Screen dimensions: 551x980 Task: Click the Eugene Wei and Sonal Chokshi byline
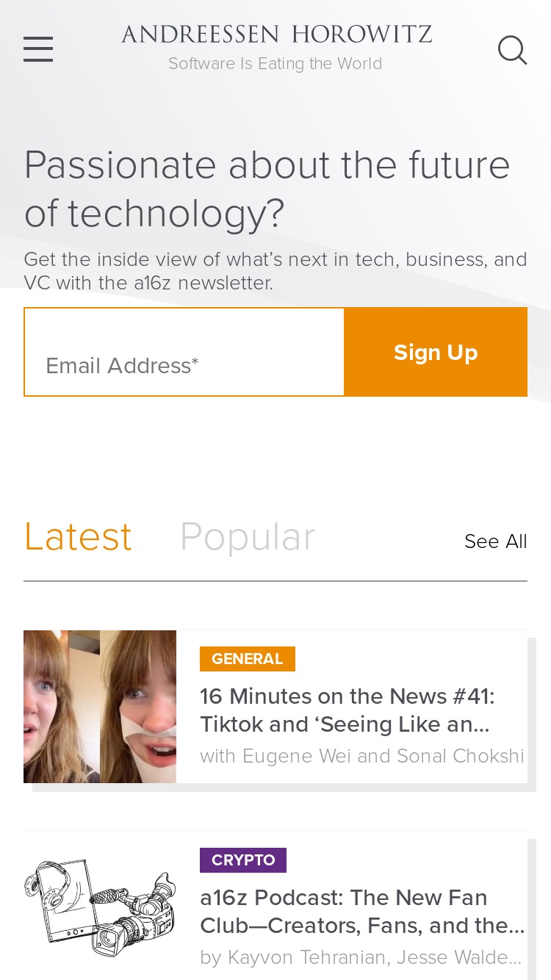point(362,756)
